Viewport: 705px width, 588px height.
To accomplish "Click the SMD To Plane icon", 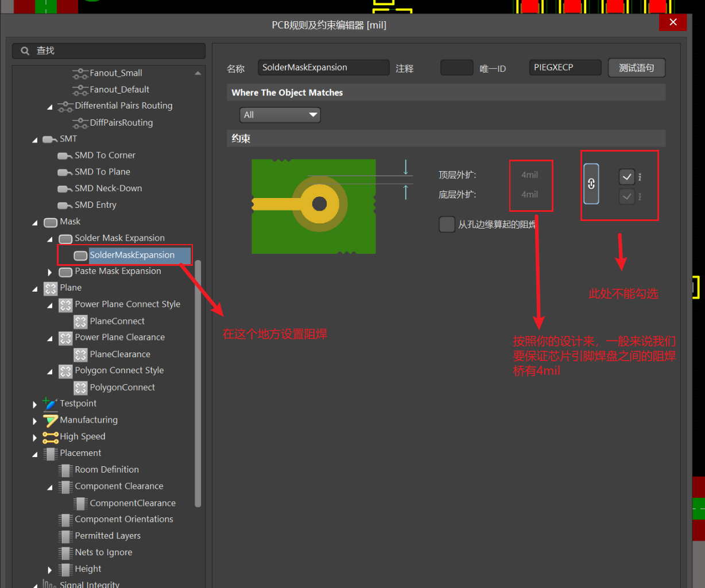I will point(65,172).
